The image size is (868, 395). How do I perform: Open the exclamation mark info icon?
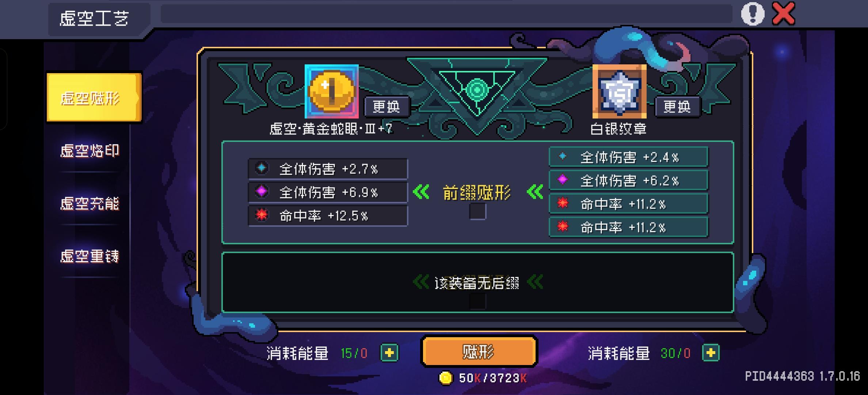(753, 14)
